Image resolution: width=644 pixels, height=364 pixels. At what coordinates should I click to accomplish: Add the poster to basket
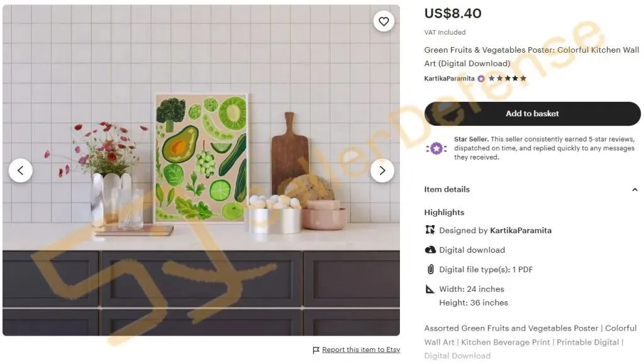point(532,114)
